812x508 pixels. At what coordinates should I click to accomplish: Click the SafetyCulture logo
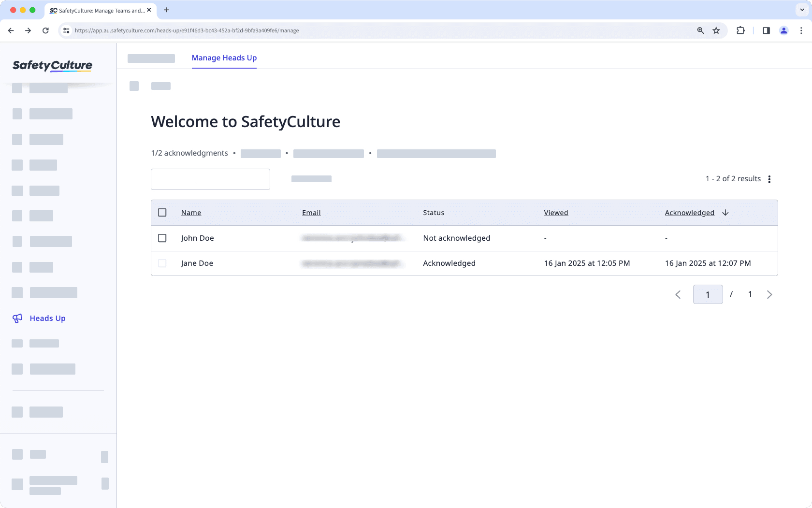(52, 66)
